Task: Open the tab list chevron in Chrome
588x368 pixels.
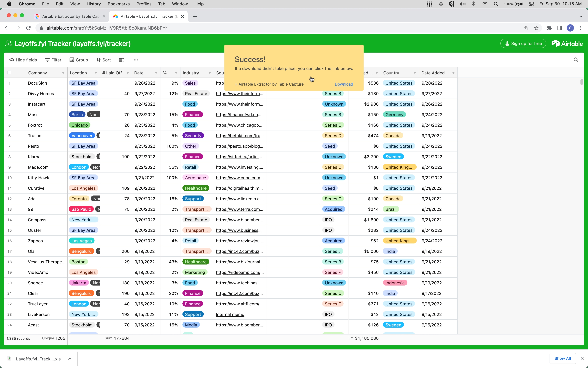Action: pyautogui.click(x=581, y=17)
